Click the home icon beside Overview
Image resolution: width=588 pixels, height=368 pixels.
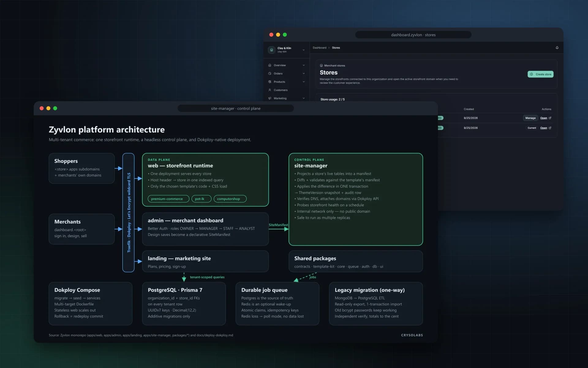pos(270,65)
